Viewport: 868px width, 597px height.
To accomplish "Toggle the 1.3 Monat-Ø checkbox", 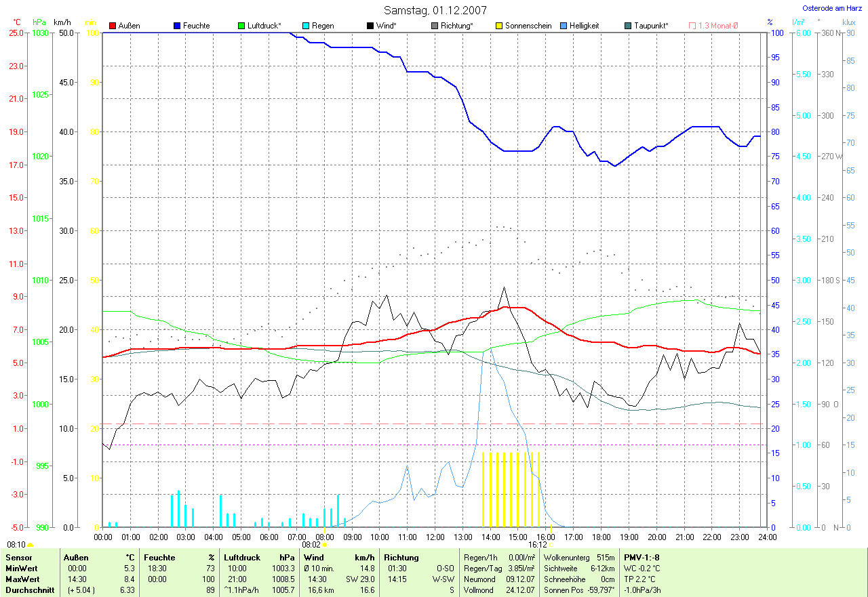I will click(x=692, y=26).
